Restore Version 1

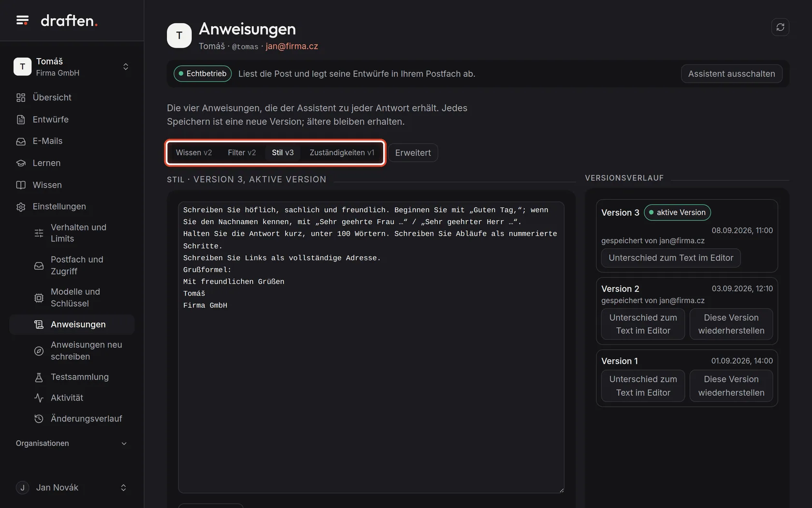point(731,386)
